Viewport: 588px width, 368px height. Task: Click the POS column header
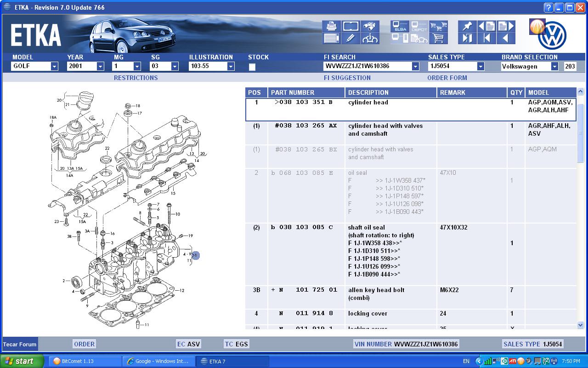pos(256,92)
